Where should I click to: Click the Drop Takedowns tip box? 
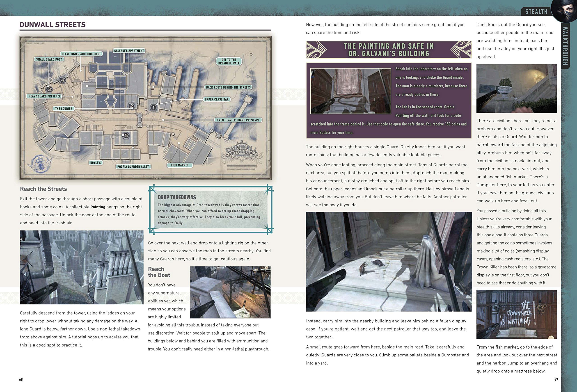[211, 210]
